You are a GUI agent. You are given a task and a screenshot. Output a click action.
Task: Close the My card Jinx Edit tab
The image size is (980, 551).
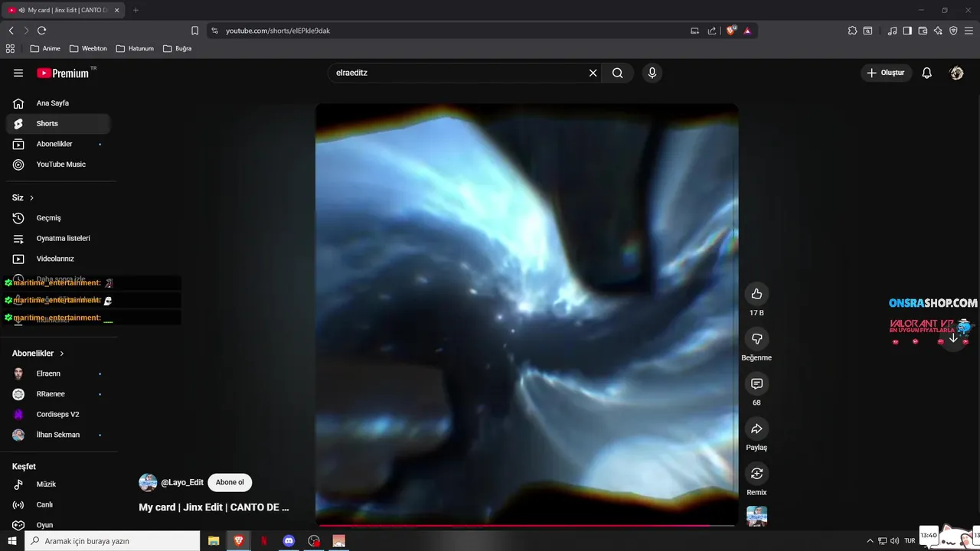point(116,10)
